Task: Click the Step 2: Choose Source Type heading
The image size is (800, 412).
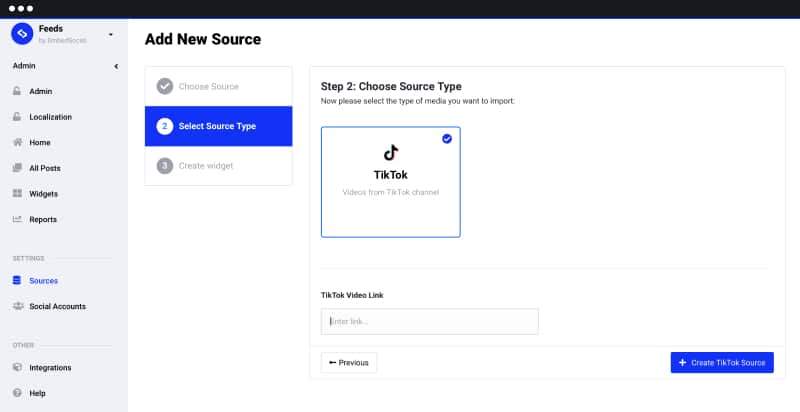Action: pos(391,86)
